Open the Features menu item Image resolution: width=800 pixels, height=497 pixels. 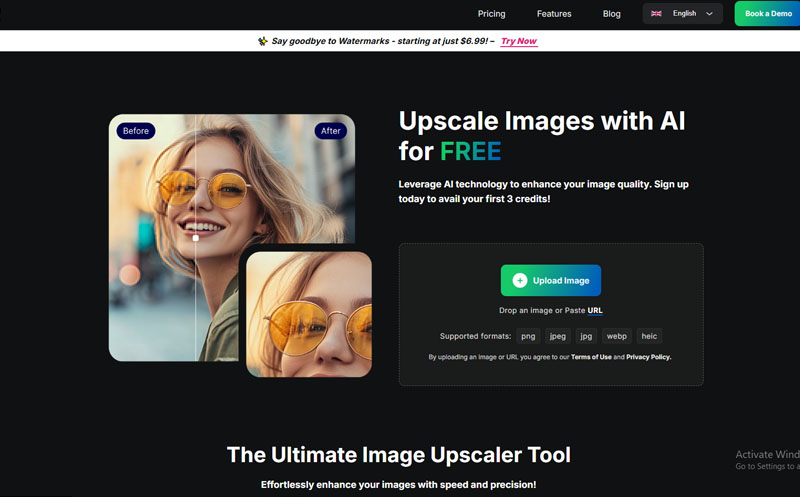click(554, 14)
